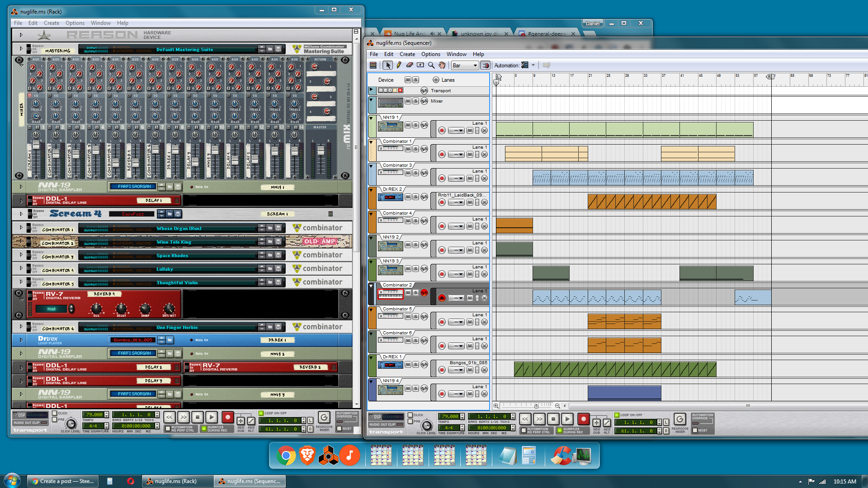Open Brave browser icon in the dock

307,456
